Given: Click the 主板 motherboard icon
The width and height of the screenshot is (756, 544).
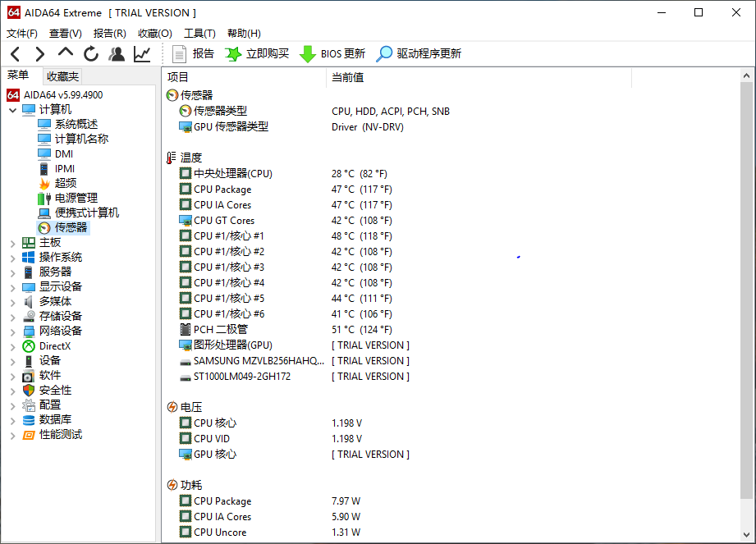Looking at the screenshot, I should click(x=29, y=243).
